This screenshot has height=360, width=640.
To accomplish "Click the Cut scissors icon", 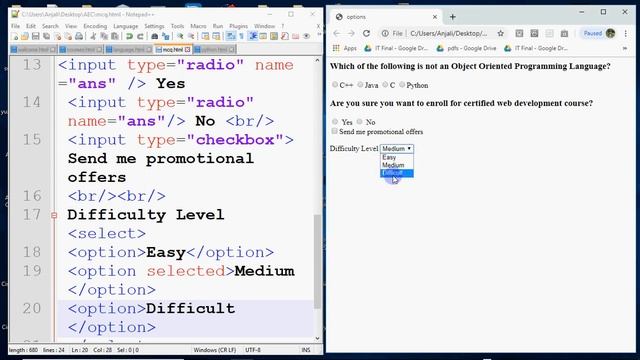I will click(93, 37).
